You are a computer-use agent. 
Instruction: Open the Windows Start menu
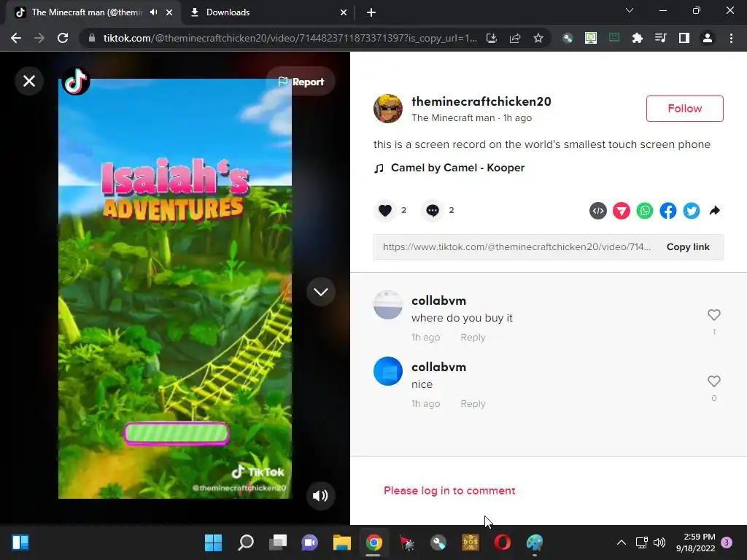coord(213,542)
